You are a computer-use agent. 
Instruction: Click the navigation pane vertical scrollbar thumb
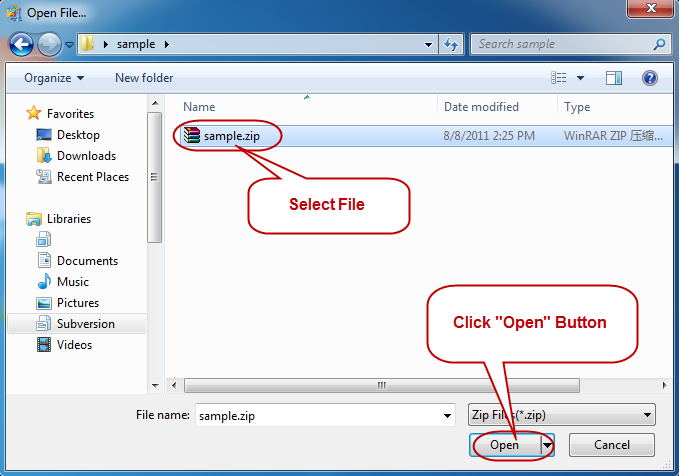[154, 177]
